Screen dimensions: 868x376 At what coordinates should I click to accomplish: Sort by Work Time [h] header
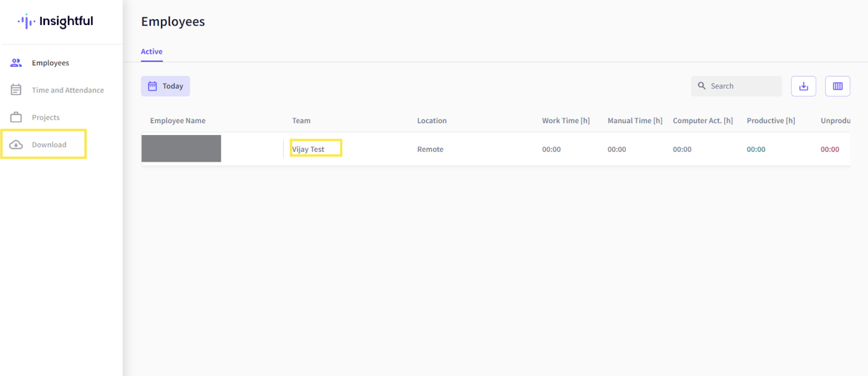click(x=566, y=121)
